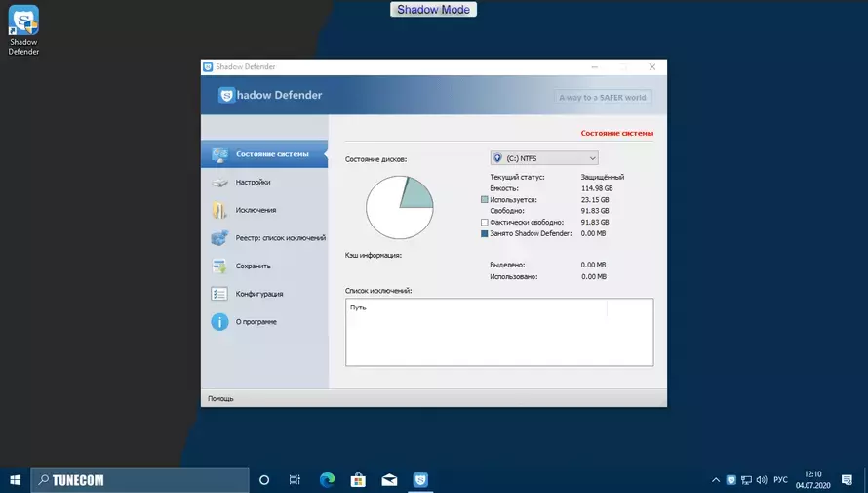The height and width of the screenshot is (493, 868).
Task: Launch Microsoft Edge from the taskbar
Action: click(x=327, y=479)
